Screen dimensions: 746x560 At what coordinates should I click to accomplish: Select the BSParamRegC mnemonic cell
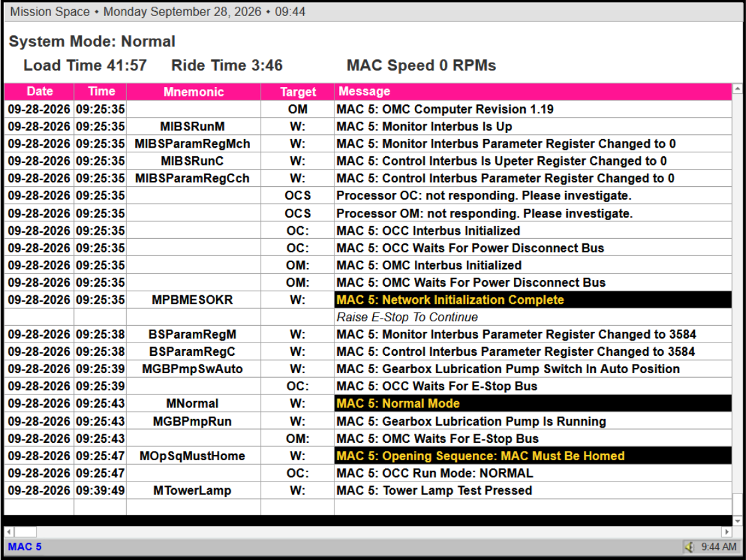click(193, 352)
